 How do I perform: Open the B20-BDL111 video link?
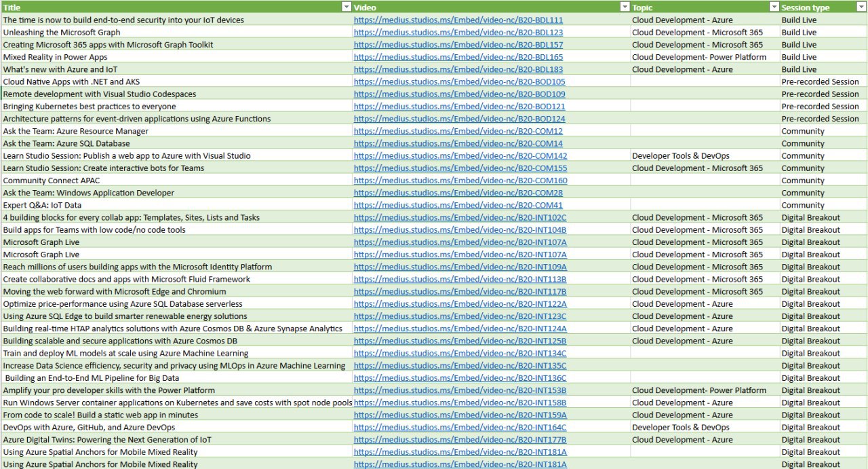click(458, 20)
